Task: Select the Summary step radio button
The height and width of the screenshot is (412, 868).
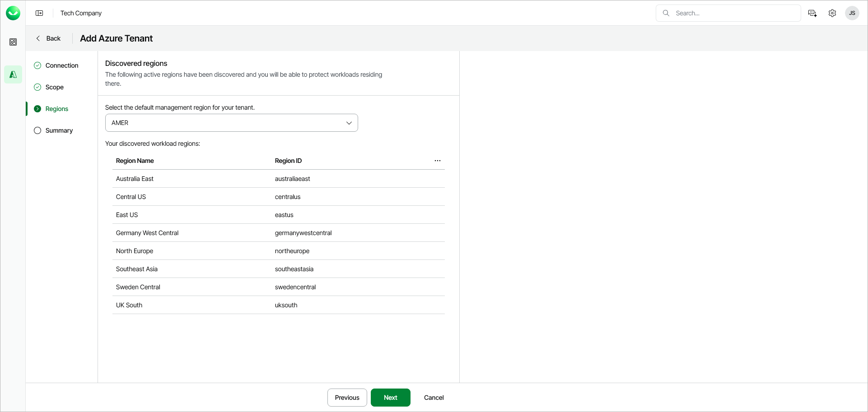Action: pos(37,130)
